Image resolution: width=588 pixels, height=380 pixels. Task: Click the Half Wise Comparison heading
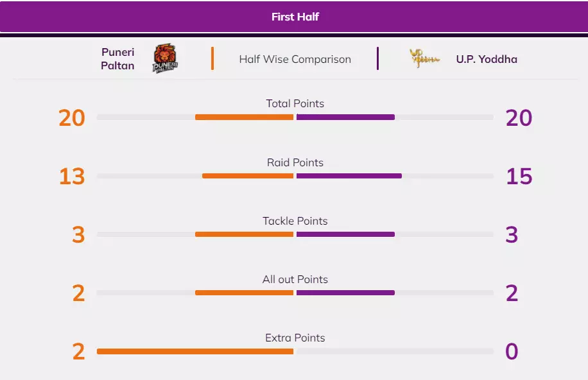pos(295,59)
